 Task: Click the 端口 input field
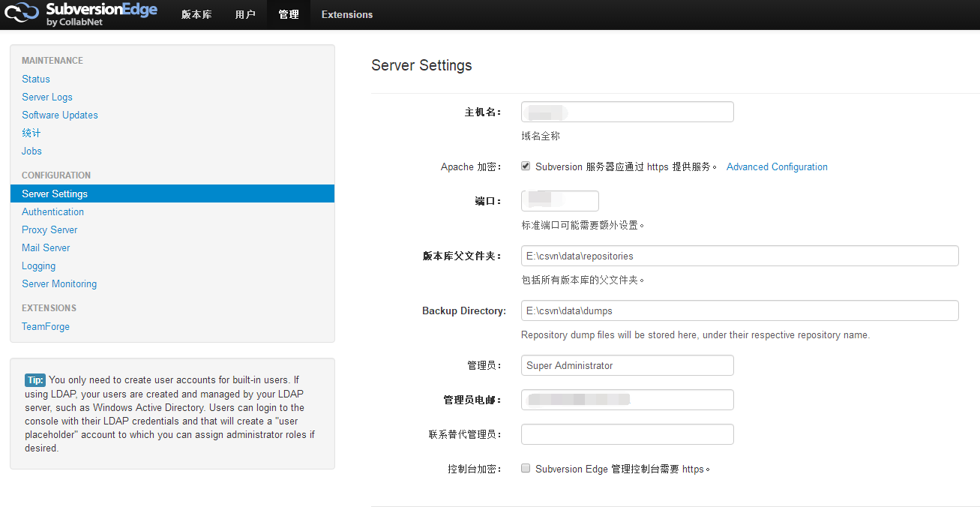pyautogui.click(x=560, y=201)
